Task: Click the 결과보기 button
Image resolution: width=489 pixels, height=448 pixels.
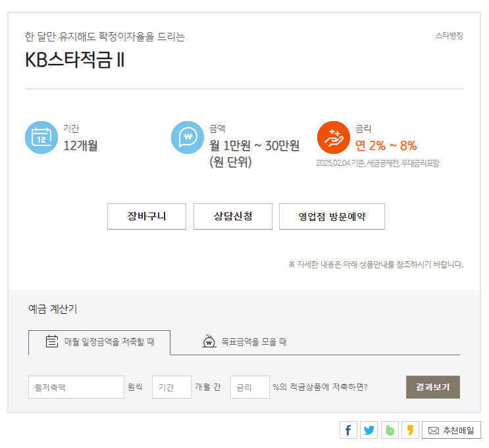Action: tap(433, 387)
